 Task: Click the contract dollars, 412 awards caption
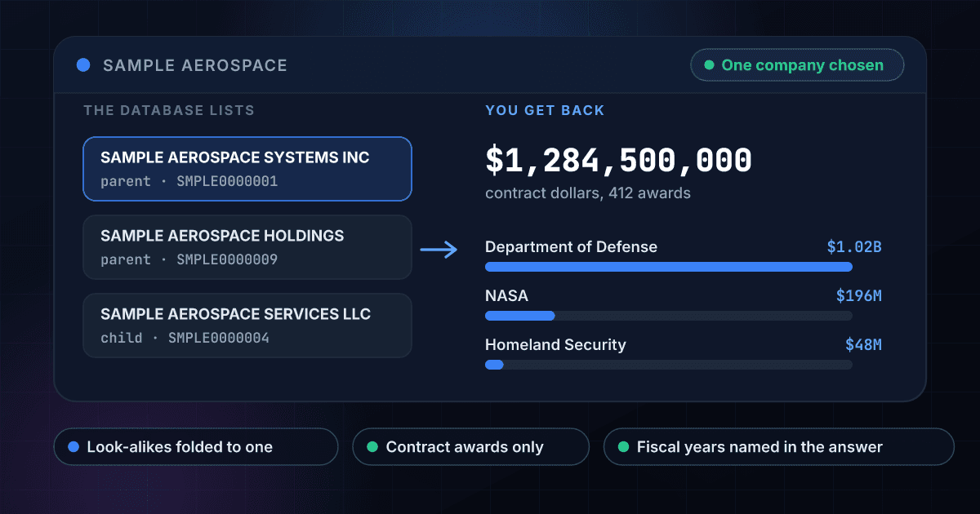pyautogui.click(x=588, y=193)
